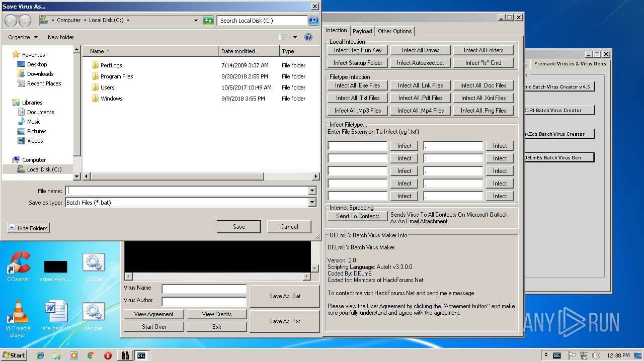
Task: Switch to the Other Options tab
Action: 395,31
